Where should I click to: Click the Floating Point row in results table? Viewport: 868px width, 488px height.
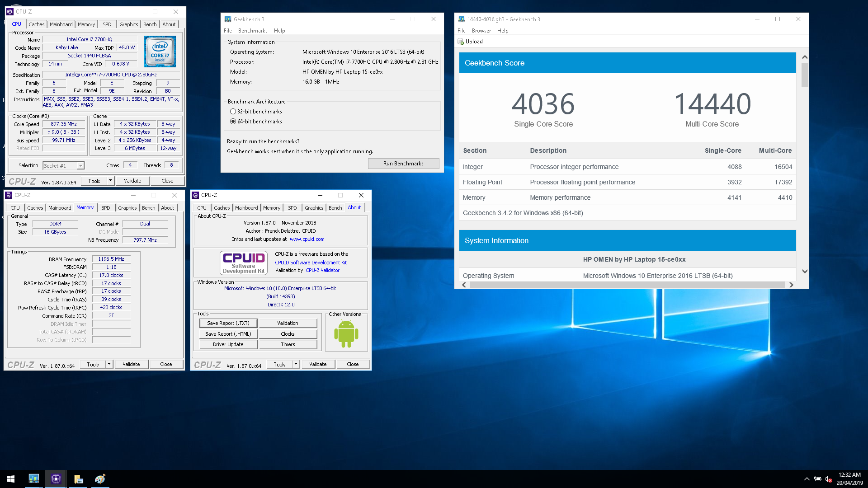click(627, 182)
